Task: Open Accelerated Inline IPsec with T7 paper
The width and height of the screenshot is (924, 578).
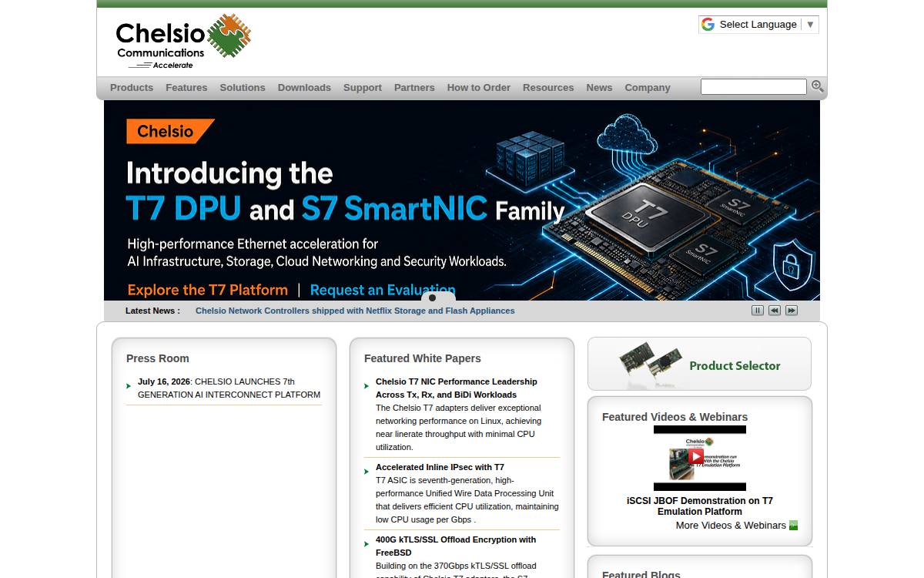Action: tap(440, 467)
